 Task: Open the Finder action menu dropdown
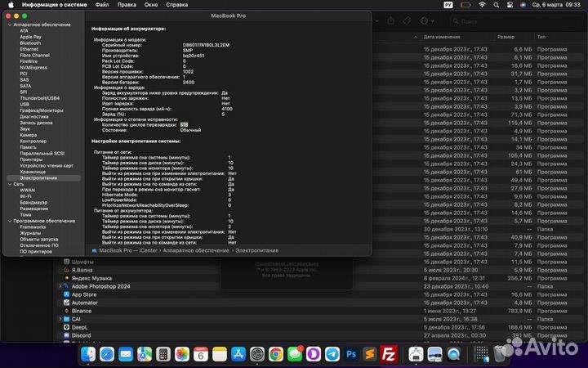(427, 21)
